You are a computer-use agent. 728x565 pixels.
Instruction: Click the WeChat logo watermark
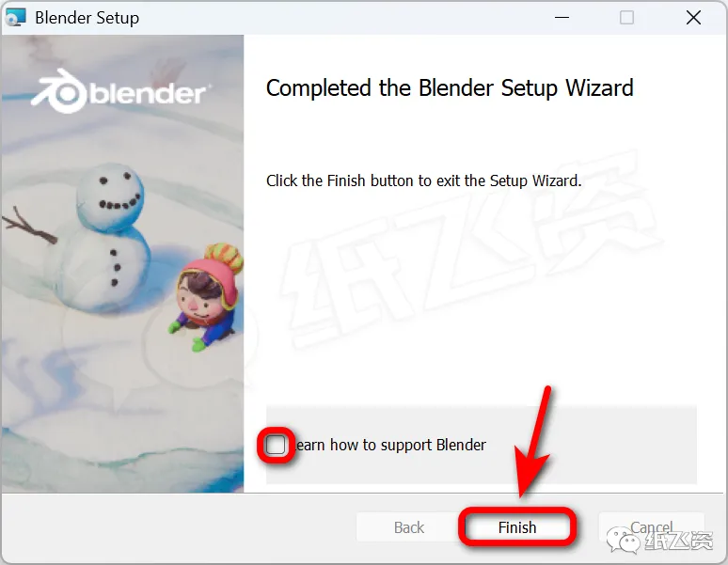click(x=624, y=540)
